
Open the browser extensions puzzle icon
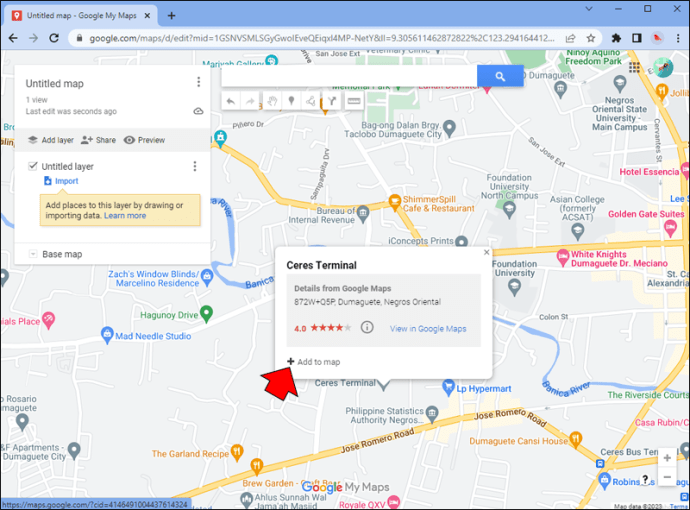pos(616,38)
